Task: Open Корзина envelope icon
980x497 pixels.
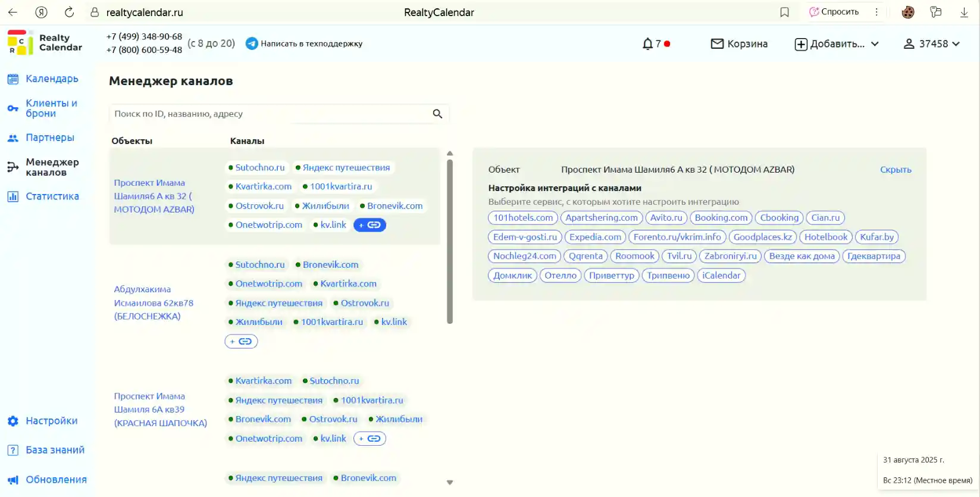Action: pos(717,43)
